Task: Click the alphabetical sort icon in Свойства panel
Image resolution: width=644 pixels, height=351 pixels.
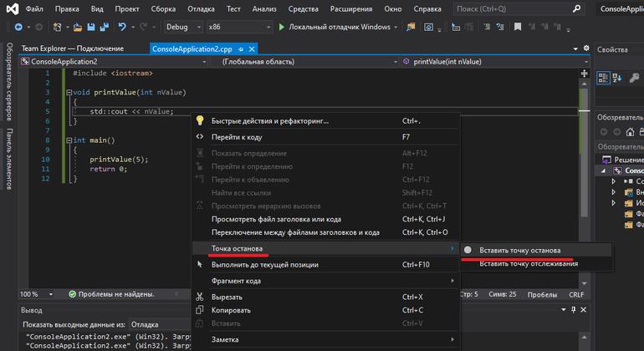Action: pyautogui.click(x=617, y=78)
